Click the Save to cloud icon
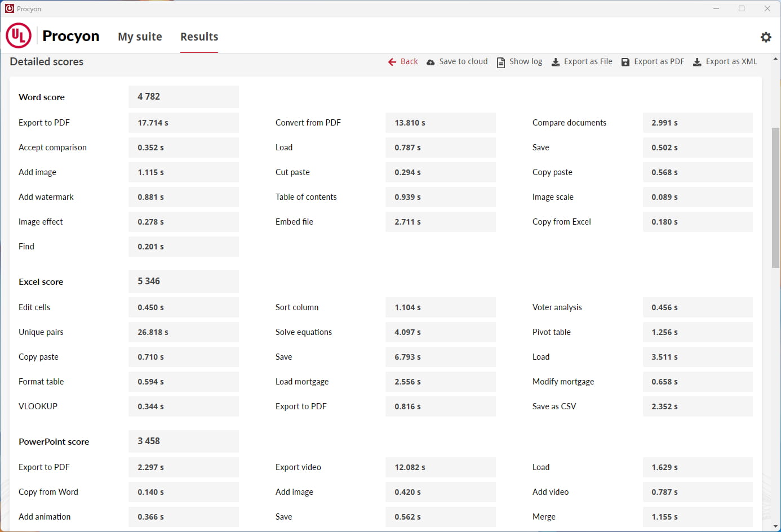The width and height of the screenshot is (781, 532). [x=431, y=62]
